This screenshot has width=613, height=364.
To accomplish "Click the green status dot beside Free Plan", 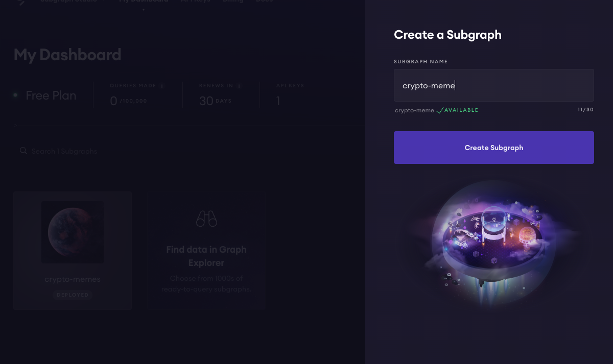I will coord(16,95).
